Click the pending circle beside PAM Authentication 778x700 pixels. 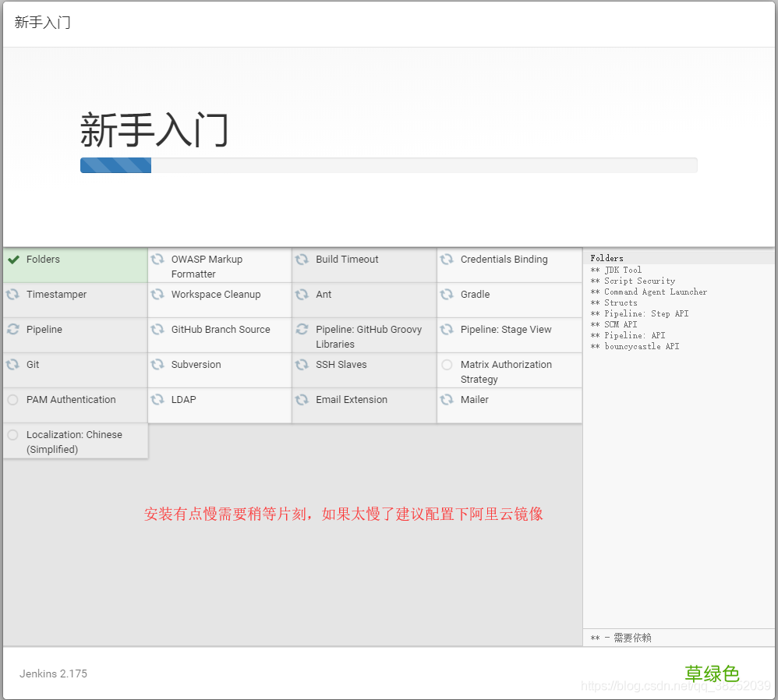coord(13,399)
